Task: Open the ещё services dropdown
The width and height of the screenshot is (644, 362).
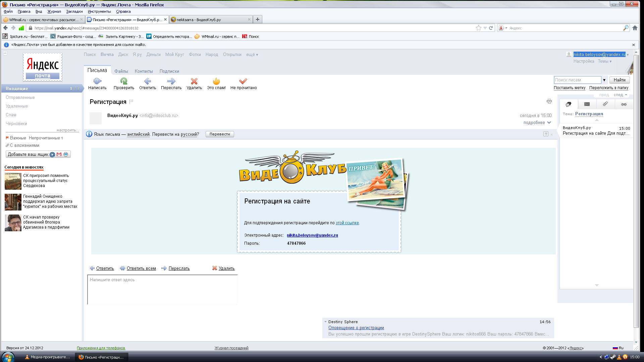Action: coord(252,55)
